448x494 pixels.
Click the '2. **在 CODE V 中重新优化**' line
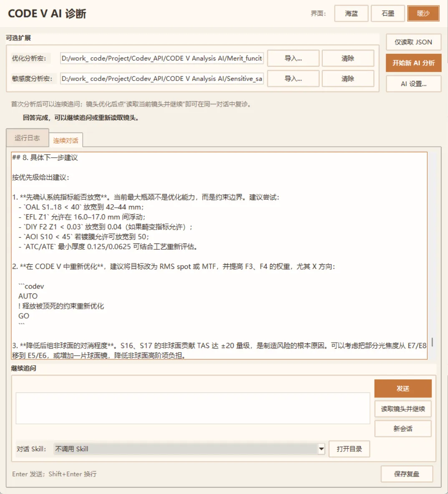click(x=174, y=266)
